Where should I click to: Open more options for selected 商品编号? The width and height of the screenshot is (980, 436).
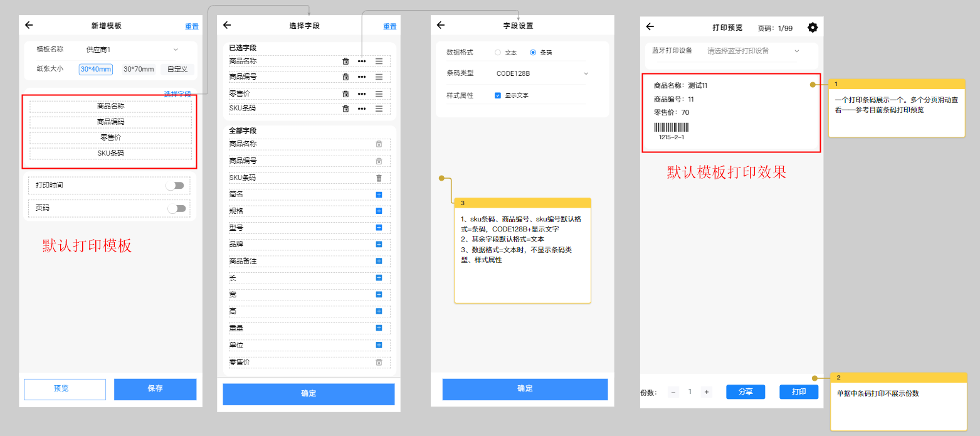[362, 77]
